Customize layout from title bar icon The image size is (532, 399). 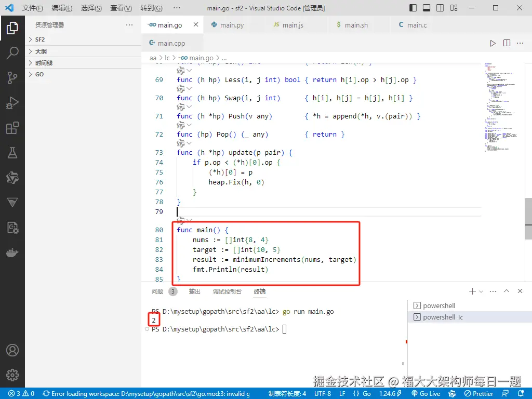click(454, 8)
